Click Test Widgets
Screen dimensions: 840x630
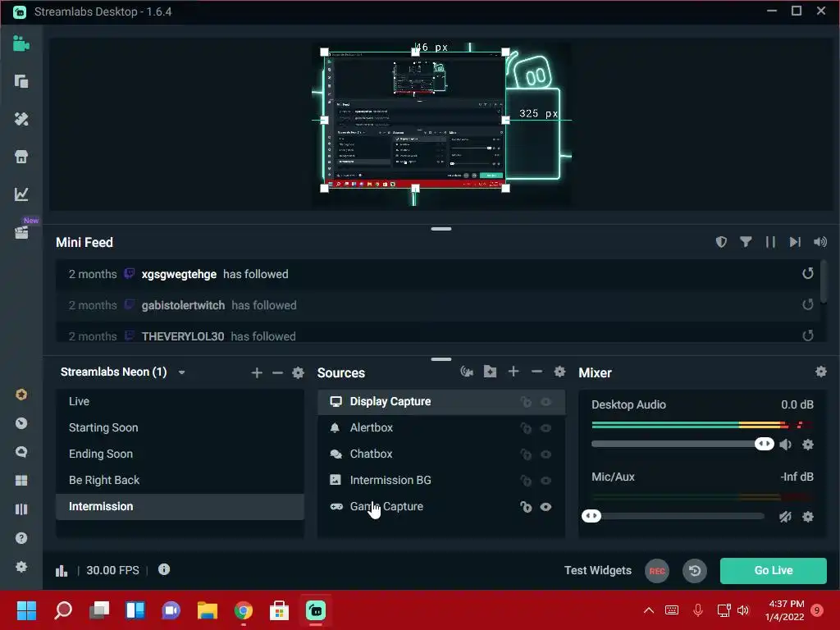[597, 571]
